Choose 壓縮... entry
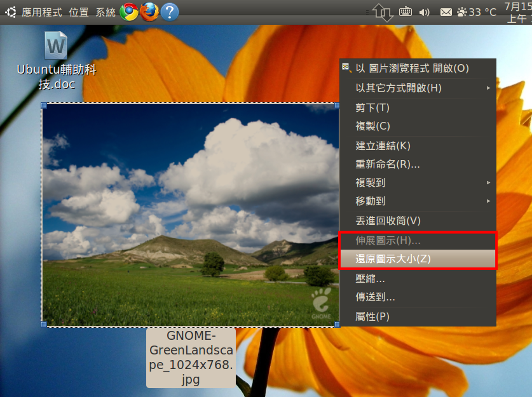Screen dimensions: 532x397 pyautogui.click(x=418, y=279)
